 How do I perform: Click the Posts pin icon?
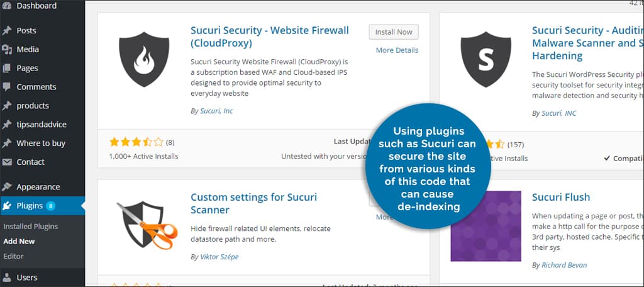point(6,31)
